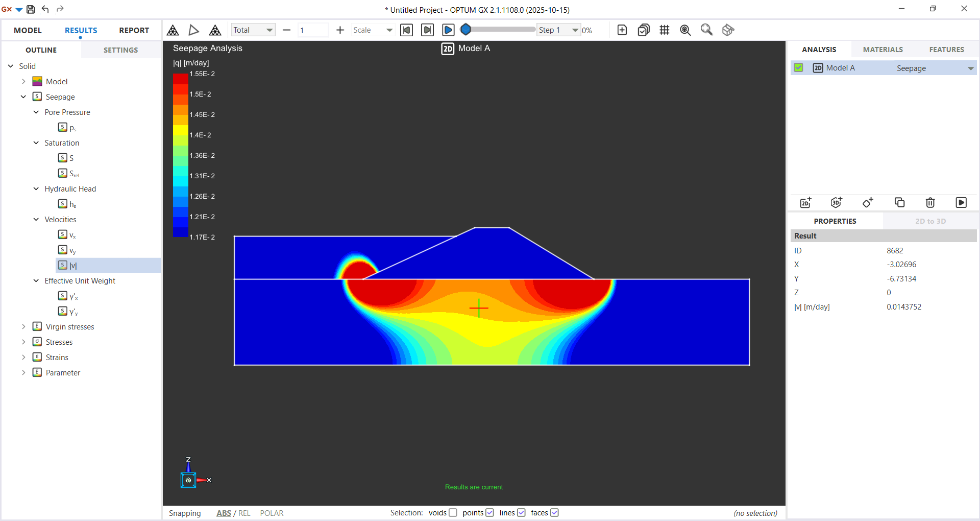Open the Total results dropdown

(x=253, y=30)
